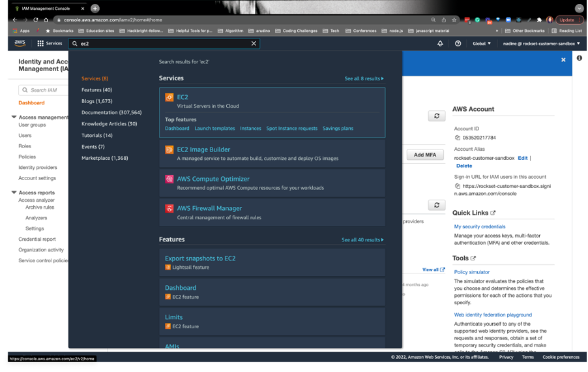Viewport: 588px width, 372px height.
Task: Click refresh button above Add MFA
Action: (437, 116)
